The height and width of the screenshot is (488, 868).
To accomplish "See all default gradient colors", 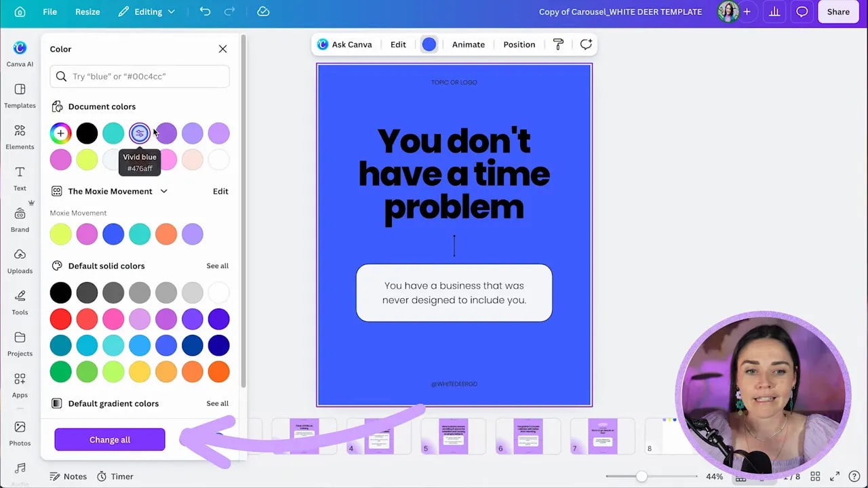I will click(x=217, y=403).
